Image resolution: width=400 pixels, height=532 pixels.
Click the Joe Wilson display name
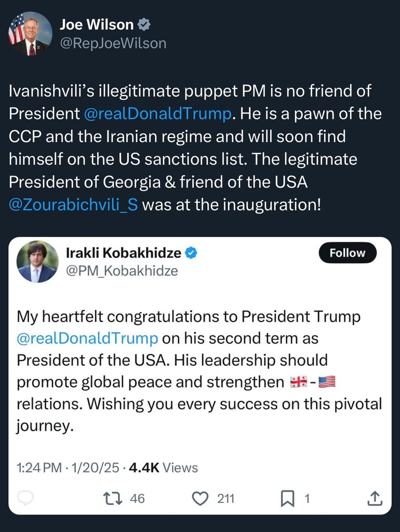pos(97,24)
